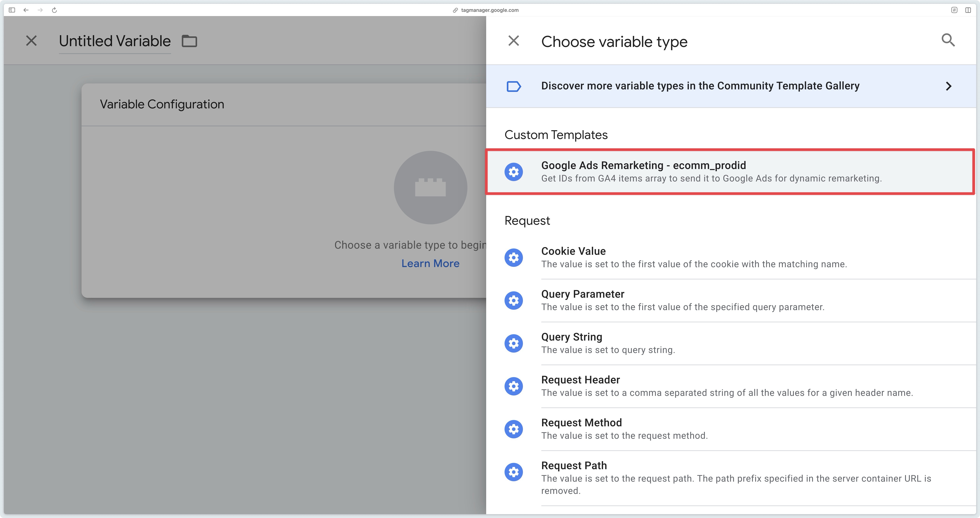The height and width of the screenshot is (518, 980).
Task: Choose the Request Path variable type
Action: click(731, 478)
